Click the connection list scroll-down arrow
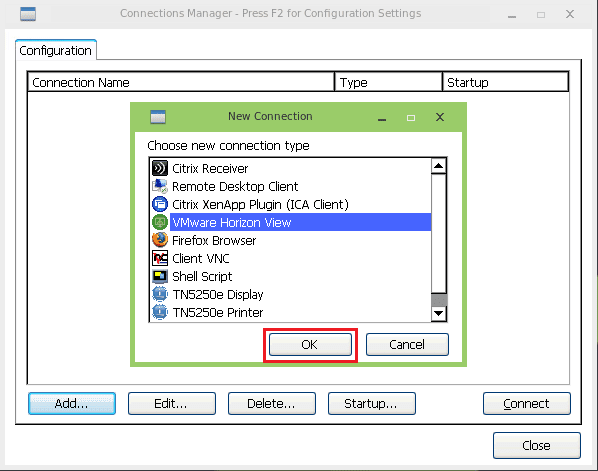Image resolution: width=598 pixels, height=471 pixels. [x=439, y=313]
